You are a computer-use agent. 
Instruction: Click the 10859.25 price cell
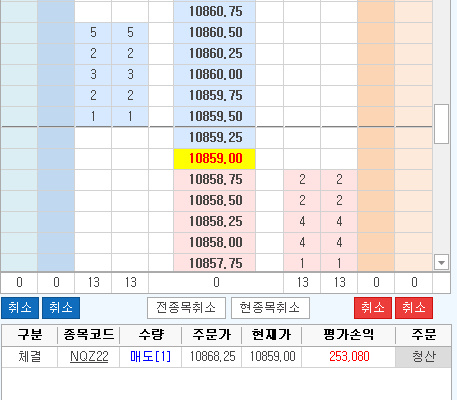click(x=215, y=138)
